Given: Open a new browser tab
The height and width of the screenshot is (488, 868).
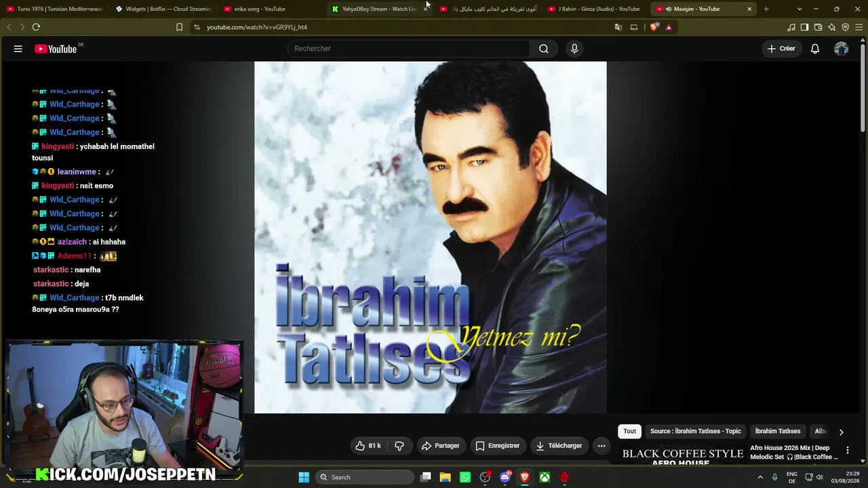Looking at the screenshot, I should click(x=766, y=9).
